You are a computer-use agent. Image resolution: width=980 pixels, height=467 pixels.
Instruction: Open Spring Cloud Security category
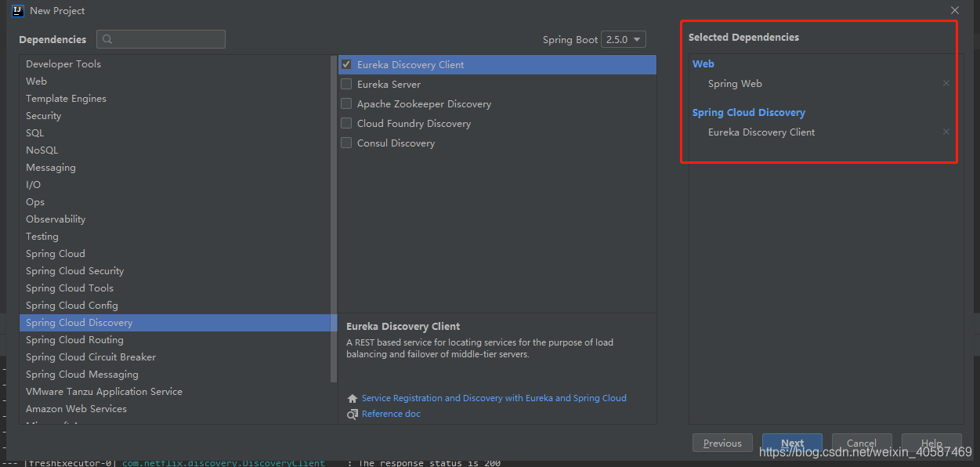click(x=175, y=271)
